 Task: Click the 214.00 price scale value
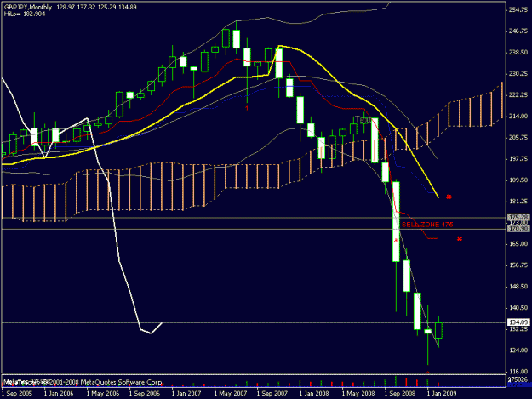coord(518,117)
